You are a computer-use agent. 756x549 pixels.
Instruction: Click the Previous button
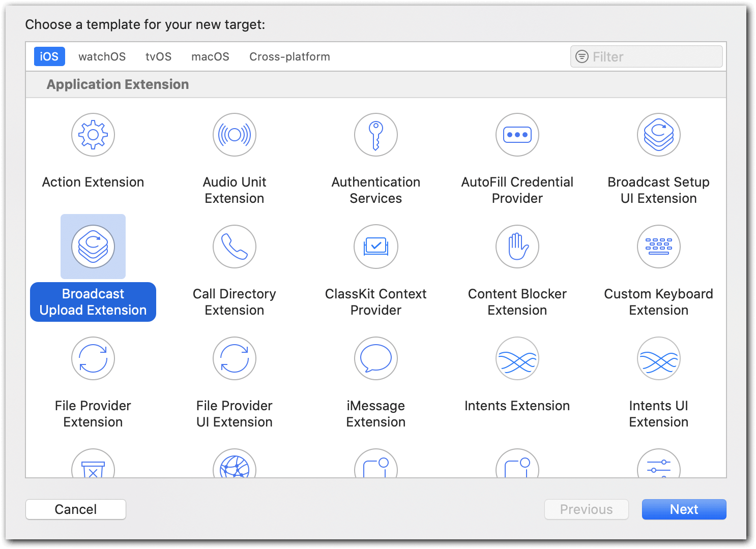[587, 509]
